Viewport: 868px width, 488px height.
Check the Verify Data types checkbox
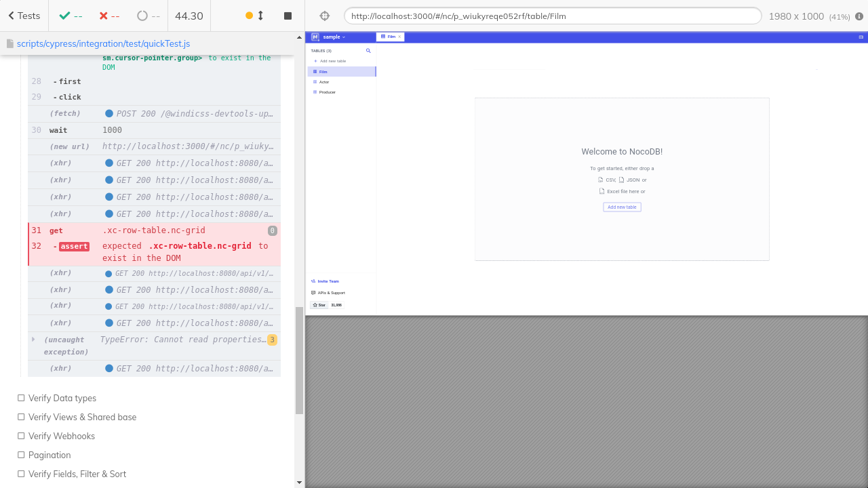(20, 398)
